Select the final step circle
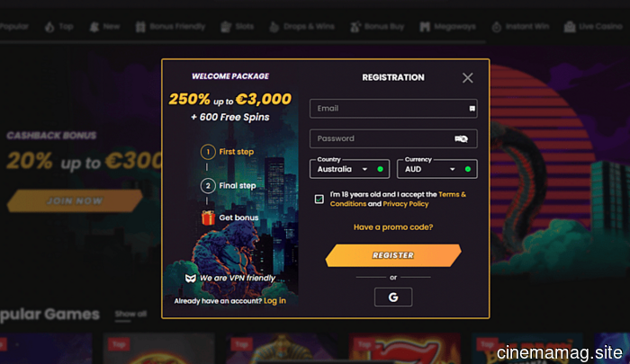Viewport: 630px width, 364px height. pos(208,186)
